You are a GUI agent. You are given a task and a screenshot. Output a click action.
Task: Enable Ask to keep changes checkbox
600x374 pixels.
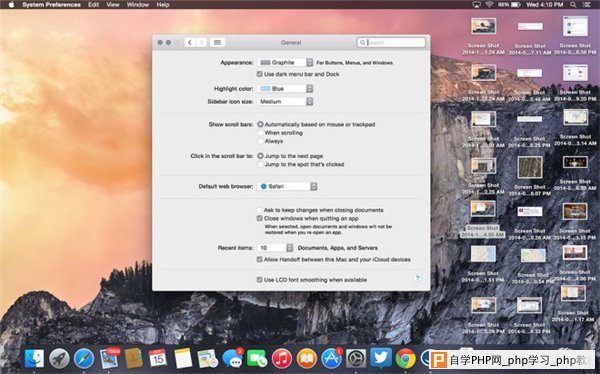point(259,210)
